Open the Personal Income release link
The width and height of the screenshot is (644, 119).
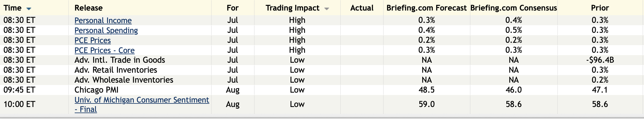click(103, 21)
